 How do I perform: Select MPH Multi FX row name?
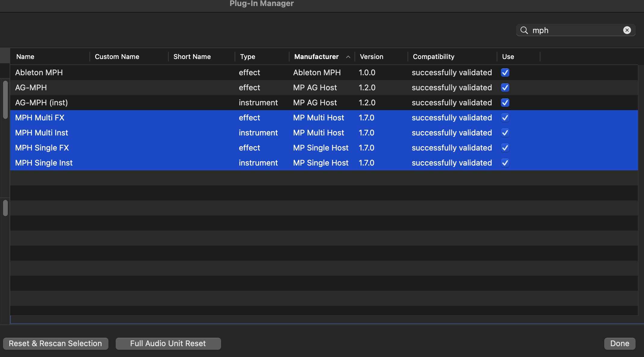pos(40,118)
